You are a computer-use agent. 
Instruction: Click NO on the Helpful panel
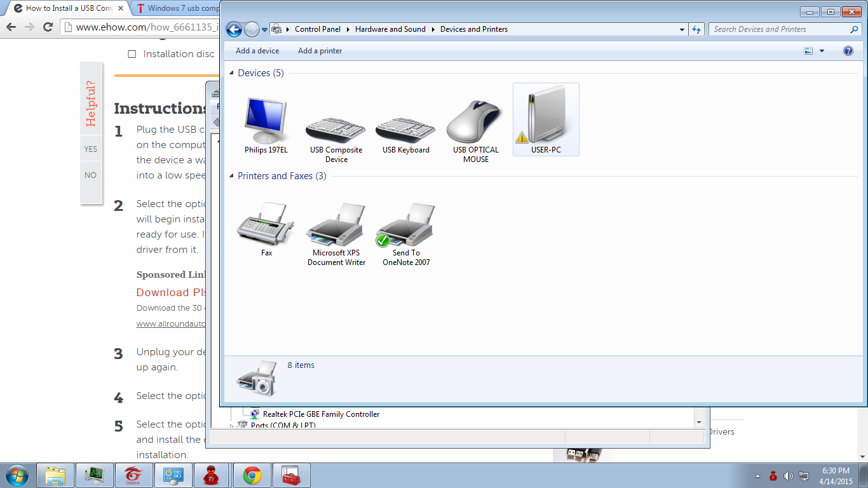91,175
